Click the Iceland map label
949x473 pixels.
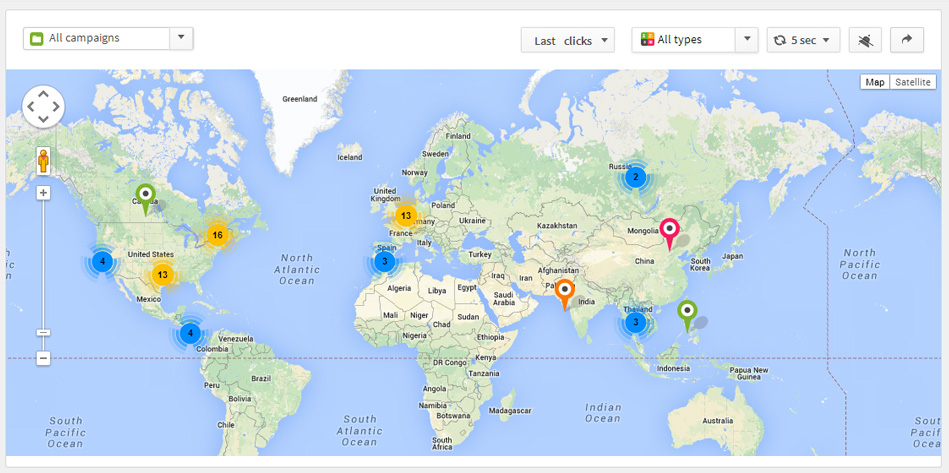tap(349, 157)
